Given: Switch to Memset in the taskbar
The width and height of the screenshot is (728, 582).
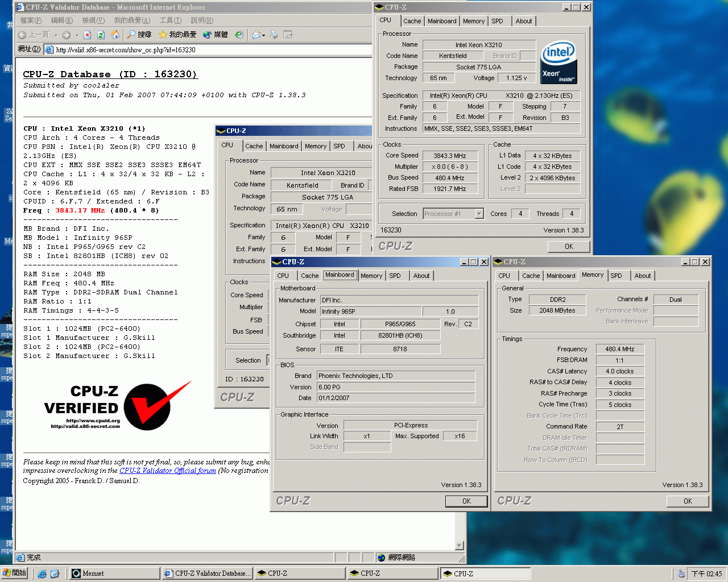Looking at the screenshot, I should 114,573.
